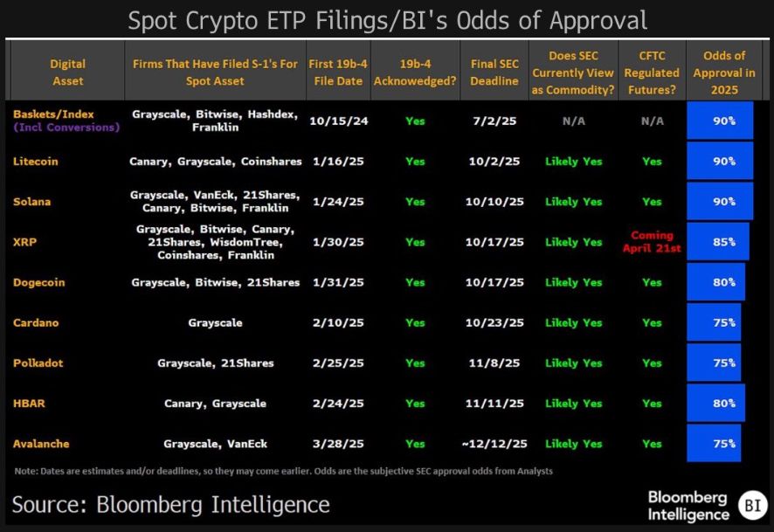Select the "Digital Asset" column header
774x532 pixels.
67,71
